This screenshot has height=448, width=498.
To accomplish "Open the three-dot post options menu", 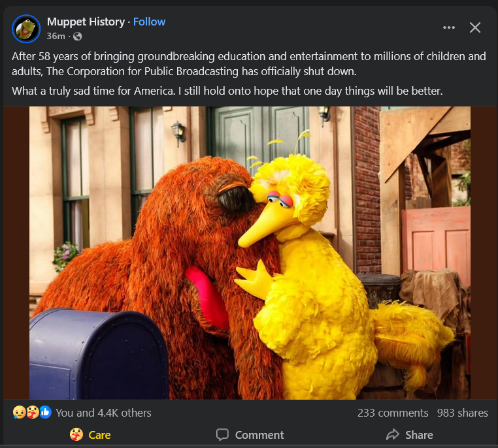I will [x=448, y=27].
